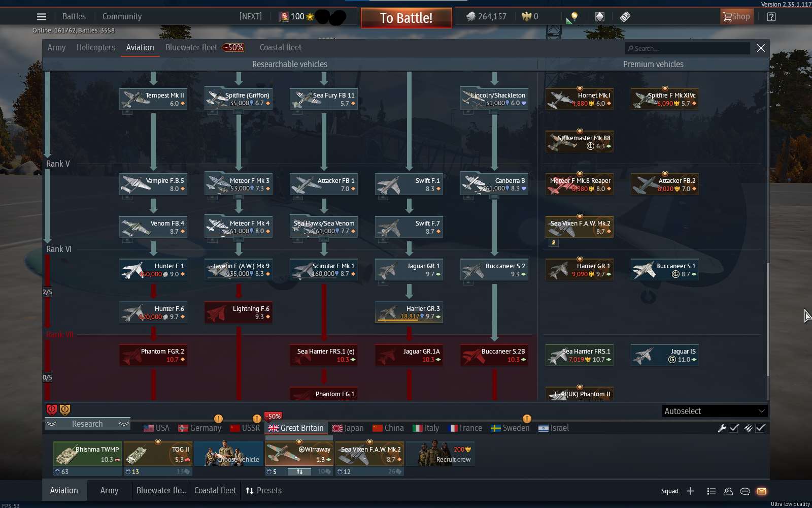Click the Silver Lions currency icon
812x508 pixels.
(471, 17)
